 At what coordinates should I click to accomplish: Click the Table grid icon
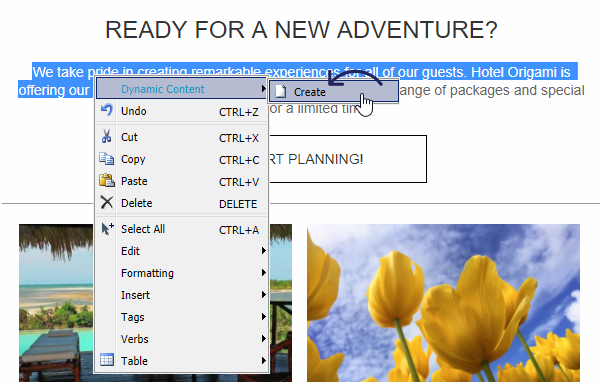(x=107, y=360)
